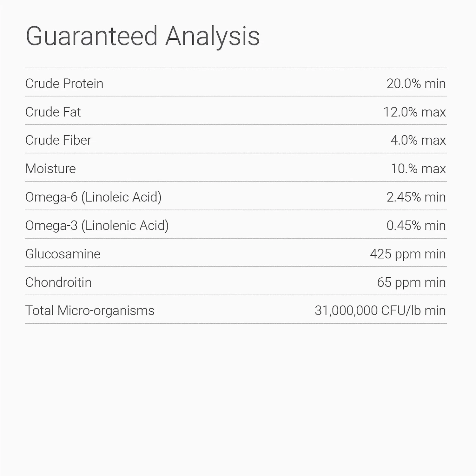Select the Crude Protein row label

click(x=64, y=84)
